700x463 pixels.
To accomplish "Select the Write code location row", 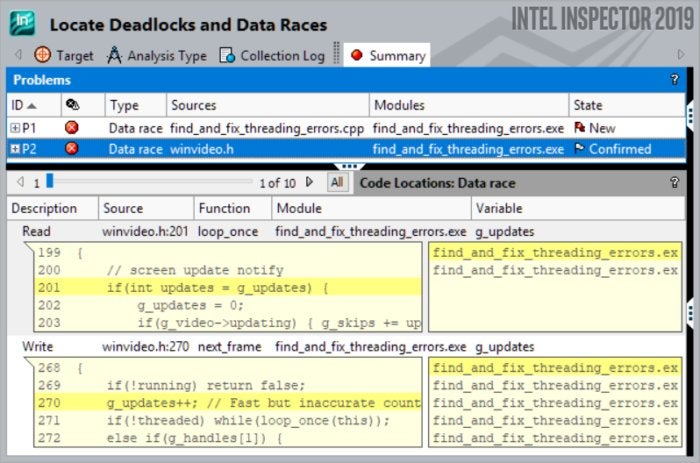I will [346, 346].
